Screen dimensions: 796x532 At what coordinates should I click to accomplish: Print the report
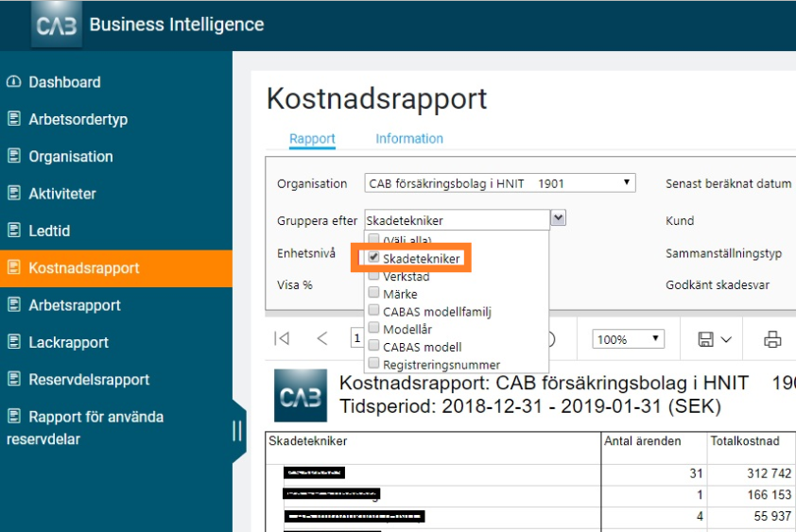click(x=772, y=339)
